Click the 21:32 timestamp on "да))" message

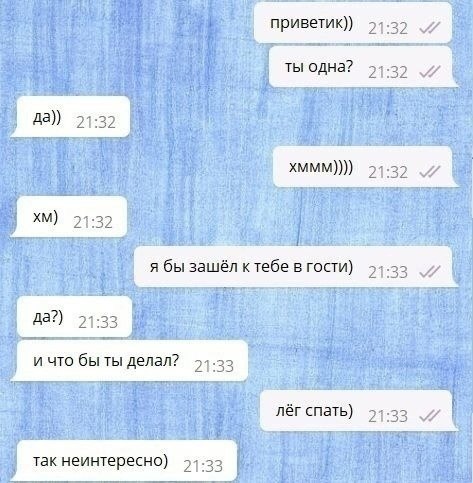click(x=96, y=122)
